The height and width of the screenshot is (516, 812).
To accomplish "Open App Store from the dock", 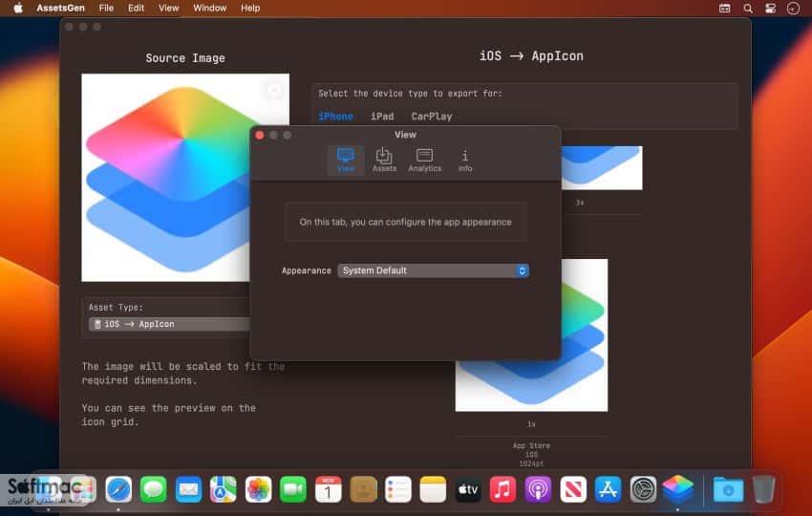I will coord(608,489).
